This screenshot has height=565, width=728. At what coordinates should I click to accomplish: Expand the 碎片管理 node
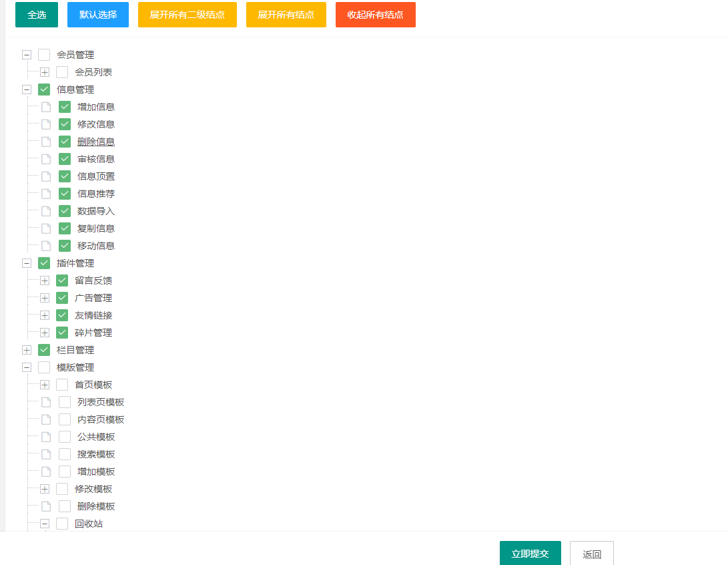(45, 333)
